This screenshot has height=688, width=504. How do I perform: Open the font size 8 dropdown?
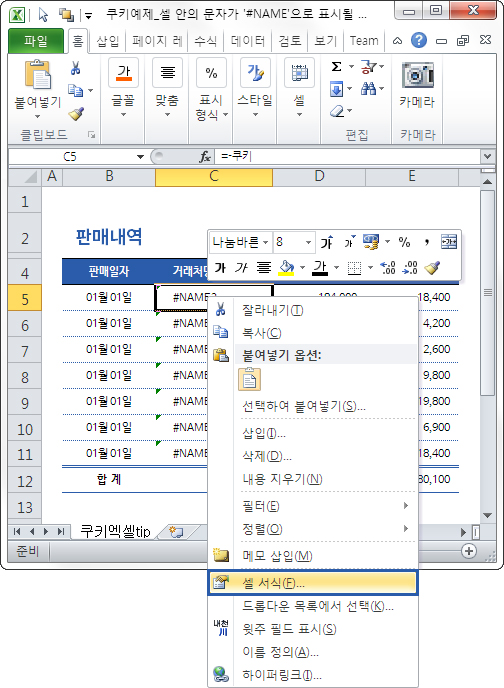coord(308,242)
